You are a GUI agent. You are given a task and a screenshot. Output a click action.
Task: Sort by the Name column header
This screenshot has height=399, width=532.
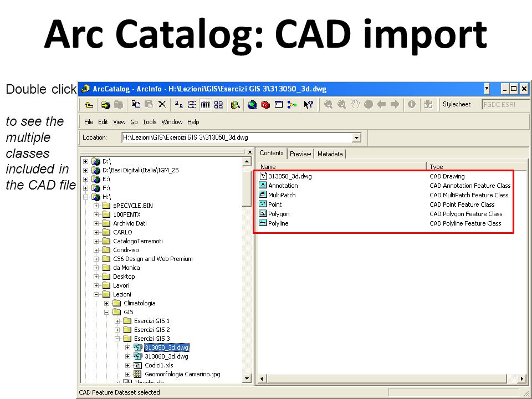coord(342,167)
